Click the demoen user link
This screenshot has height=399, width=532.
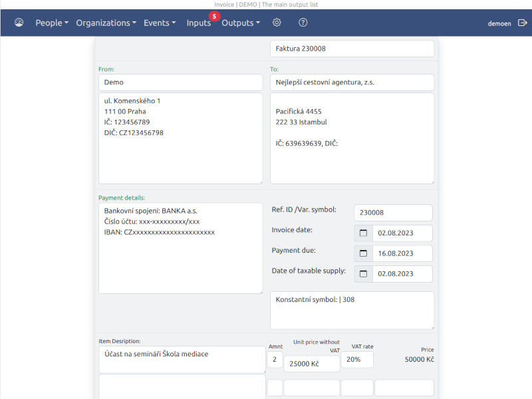tap(499, 23)
